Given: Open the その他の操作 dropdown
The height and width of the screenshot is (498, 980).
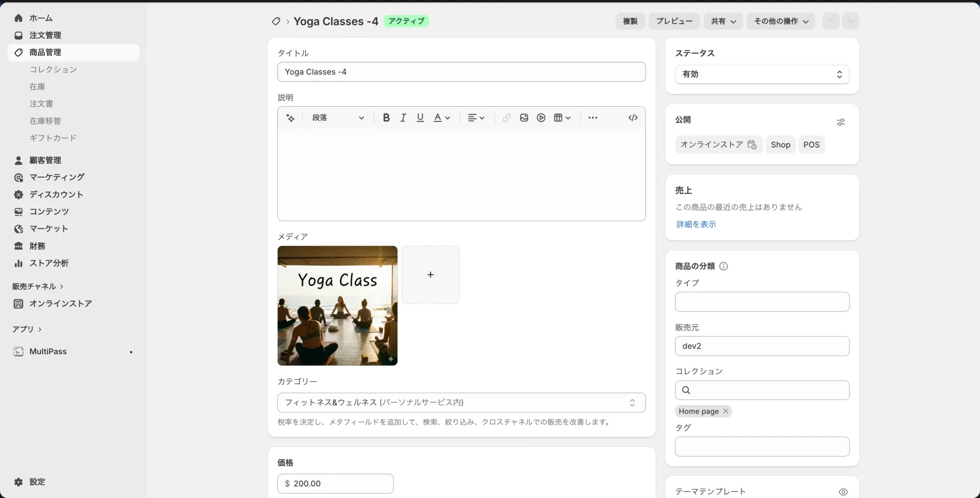Looking at the screenshot, I should click(x=781, y=21).
